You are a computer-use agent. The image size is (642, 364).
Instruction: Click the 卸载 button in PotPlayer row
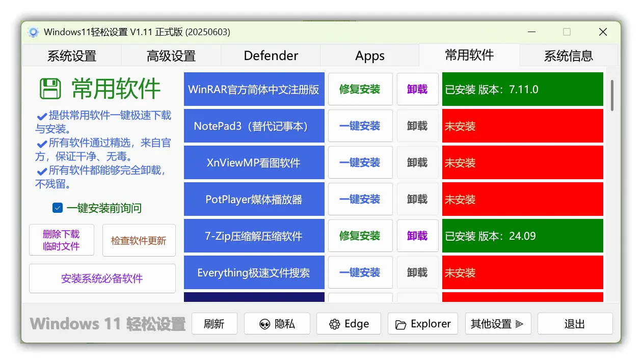coord(417,199)
